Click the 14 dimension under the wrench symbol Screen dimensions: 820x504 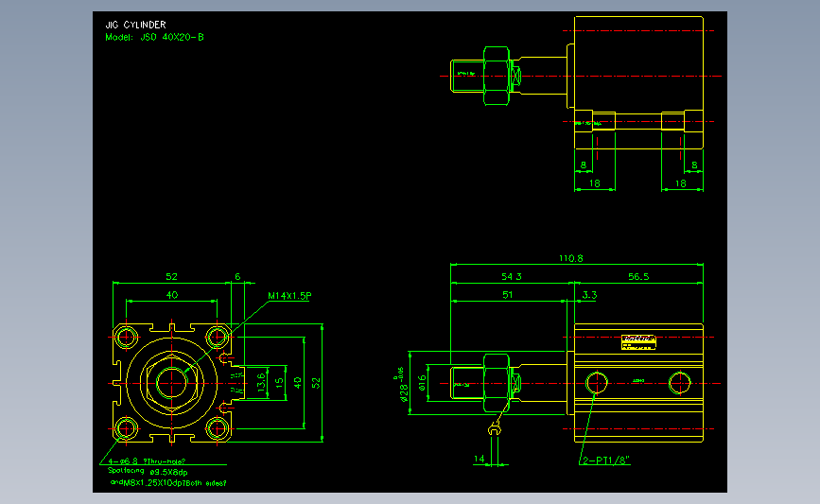[479, 459]
